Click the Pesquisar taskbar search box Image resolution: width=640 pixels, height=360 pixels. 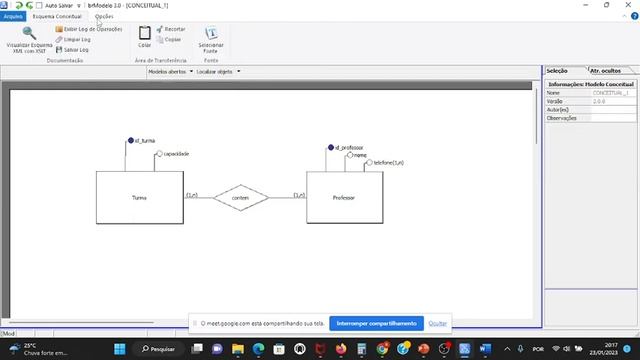pyautogui.click(x=158, y=349)
